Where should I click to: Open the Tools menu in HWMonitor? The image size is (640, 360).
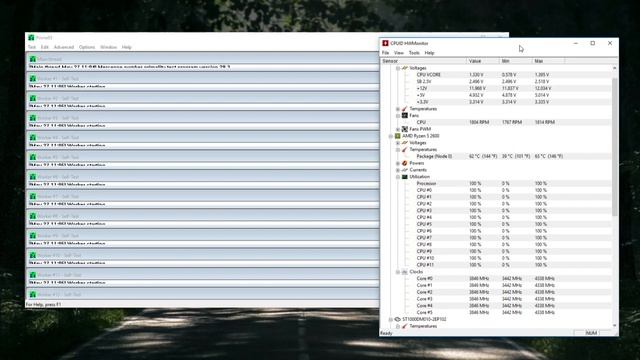(414, 53)
